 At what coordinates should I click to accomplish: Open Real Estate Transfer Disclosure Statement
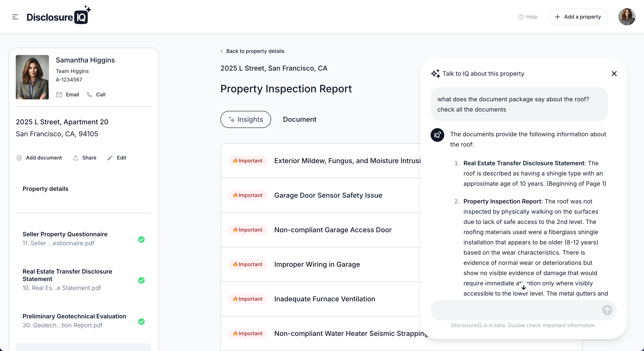[83, 280]
